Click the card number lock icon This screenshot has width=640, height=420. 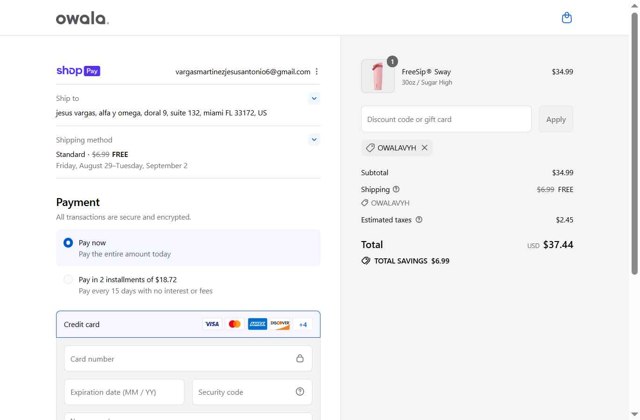click(x=300, y=358)
